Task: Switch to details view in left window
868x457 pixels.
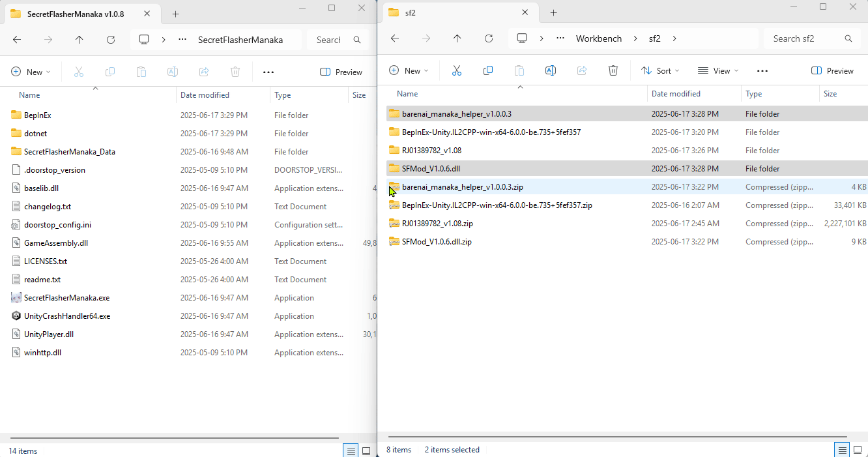Action: coord(351,450)
